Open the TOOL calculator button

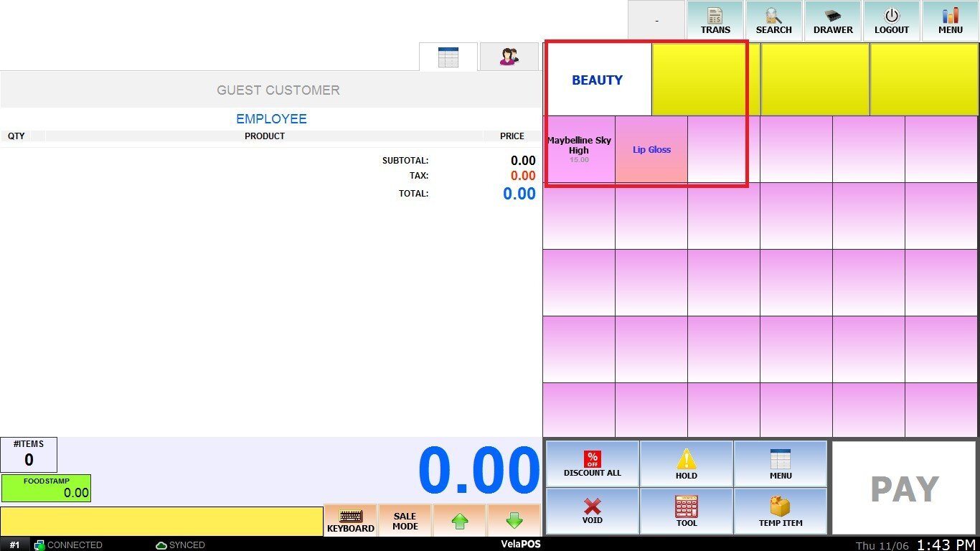click(x=686, y=511)
